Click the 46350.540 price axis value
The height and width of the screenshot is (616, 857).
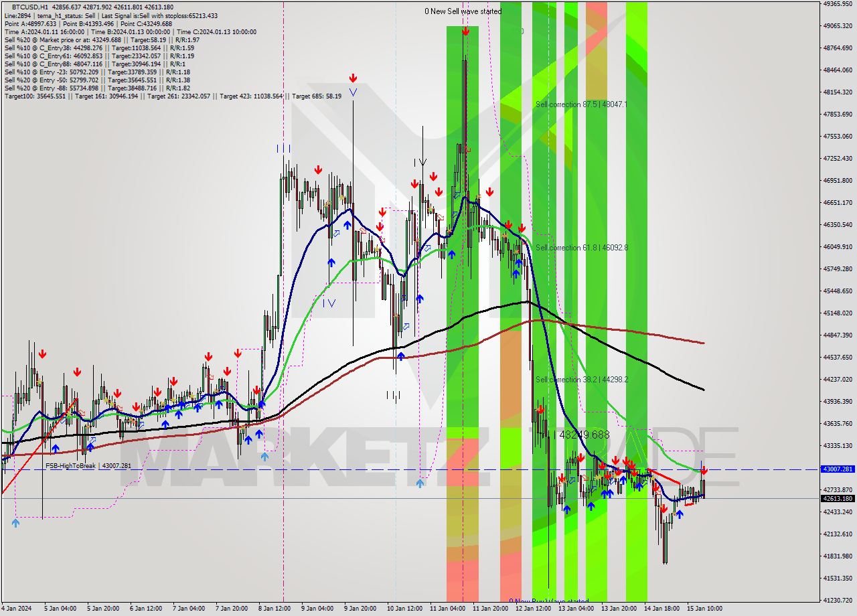(838, 225)
